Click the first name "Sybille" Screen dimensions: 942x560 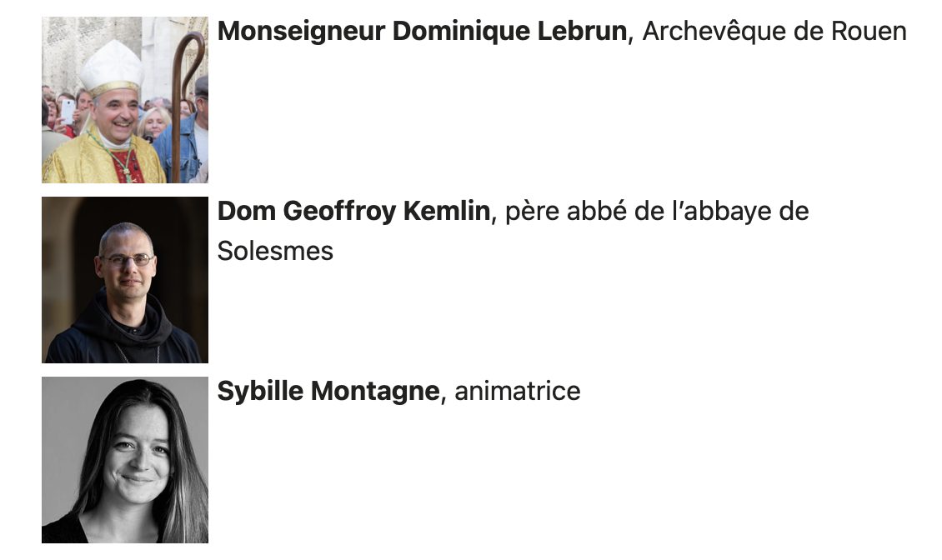[x=260, y=392]
